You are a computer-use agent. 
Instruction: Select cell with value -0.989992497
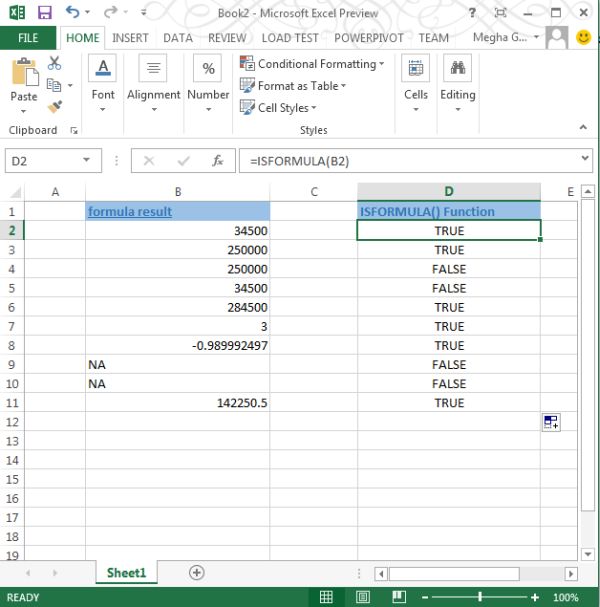point(178,345)
